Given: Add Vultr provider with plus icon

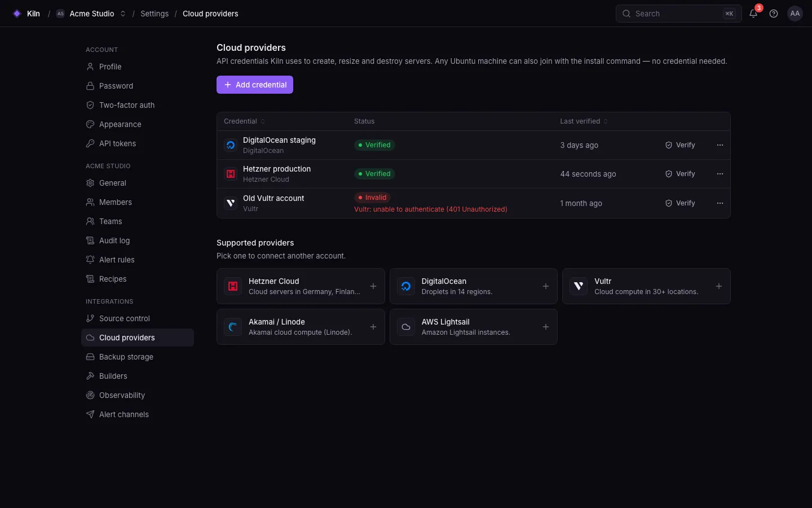Looking at the screenshot, I should click(x=719, y=286).
